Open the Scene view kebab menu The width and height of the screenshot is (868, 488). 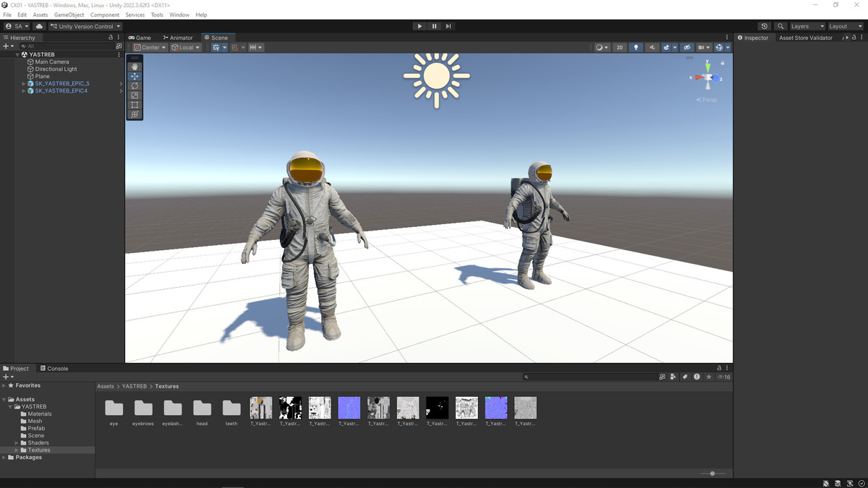[x=727, y=38]
